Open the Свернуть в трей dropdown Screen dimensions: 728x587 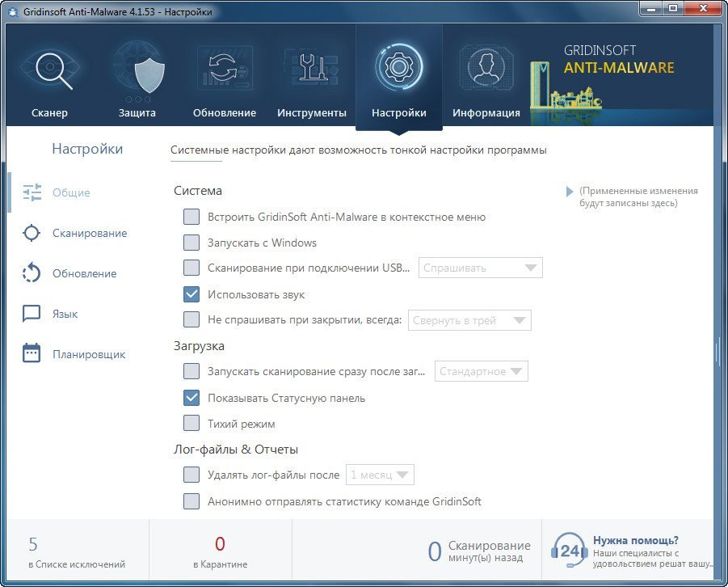tap(469, 320)
